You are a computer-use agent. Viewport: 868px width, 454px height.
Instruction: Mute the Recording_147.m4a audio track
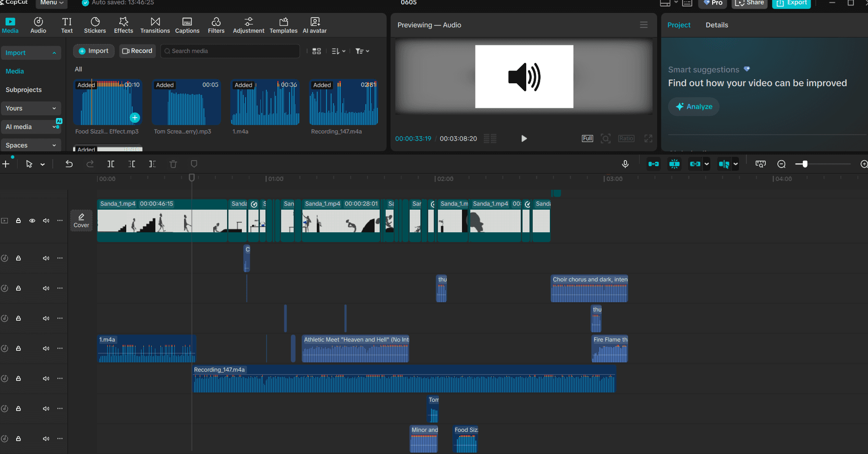click(x=46, y=379)
